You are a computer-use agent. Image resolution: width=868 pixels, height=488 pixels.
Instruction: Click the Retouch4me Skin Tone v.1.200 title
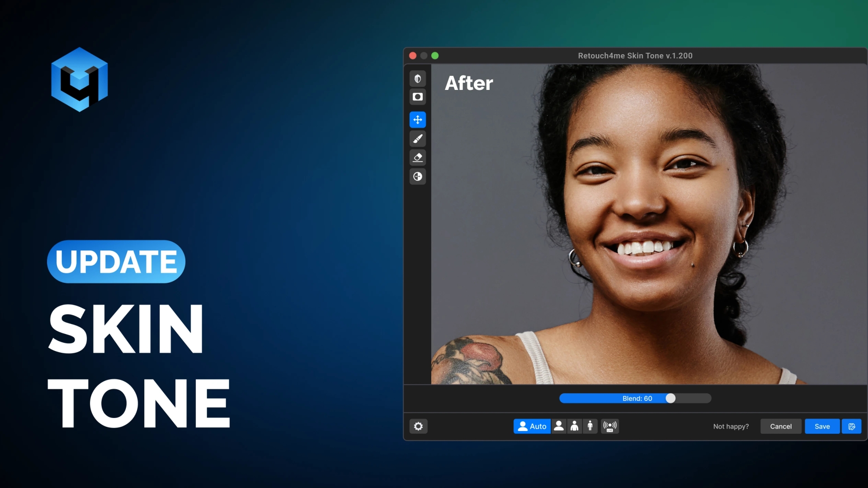click(x=635, y=56)
